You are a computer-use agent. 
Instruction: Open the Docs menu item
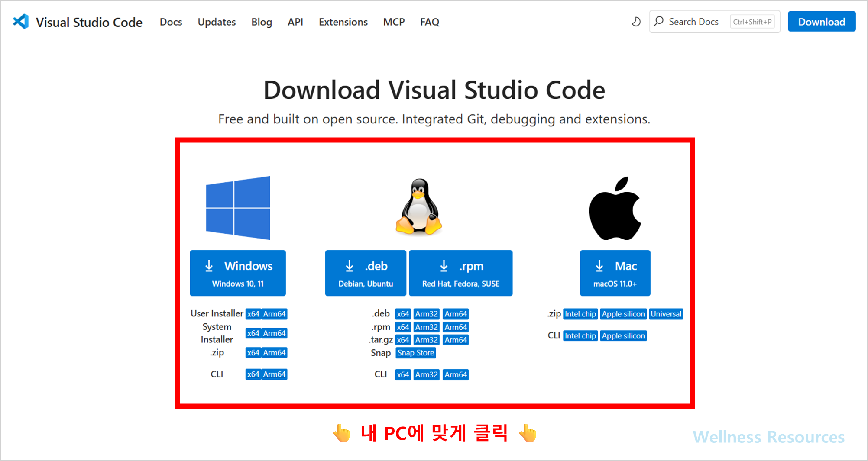(171, 22)
